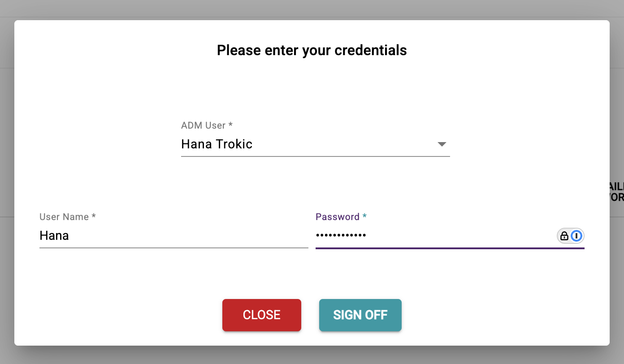This screenshot has width=624, height=364.
Task: Click the dimmed backdrop above the dialog
Action: coord(312,9)
